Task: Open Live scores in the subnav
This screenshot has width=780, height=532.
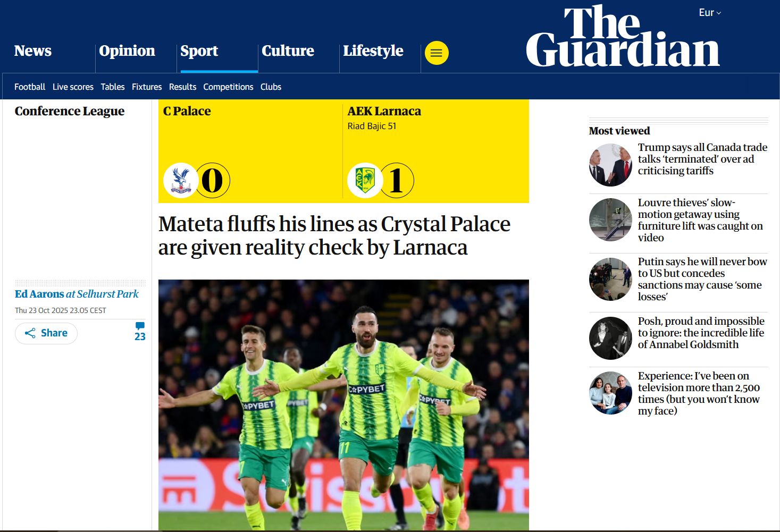Action: click(x=73, y=87)
